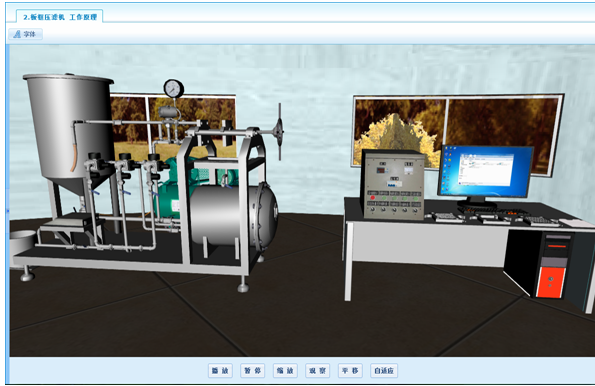Click the 暂停 pause button
This screenshot has width=595, height=386.
pyautogui.click(x=253, y=370)
